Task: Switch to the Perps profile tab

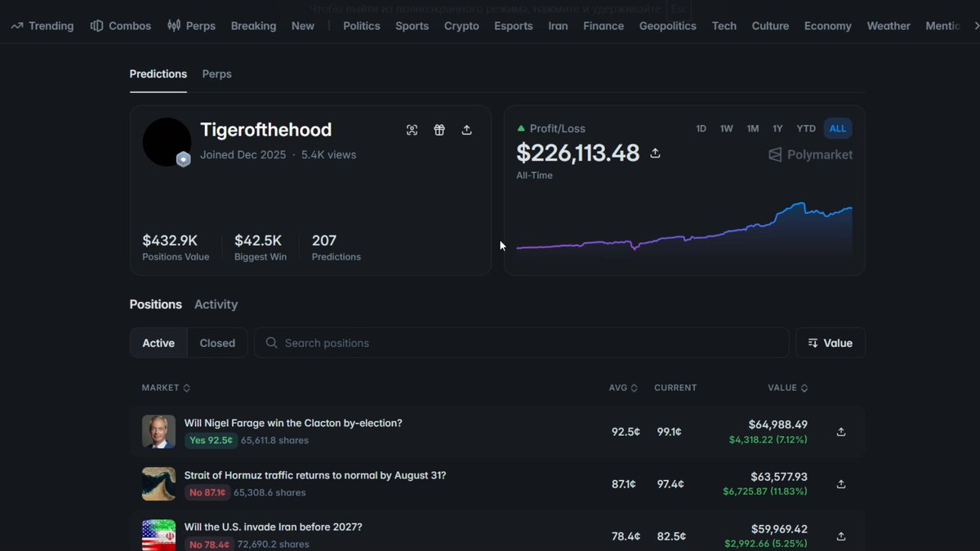Action: coord(217,74)
